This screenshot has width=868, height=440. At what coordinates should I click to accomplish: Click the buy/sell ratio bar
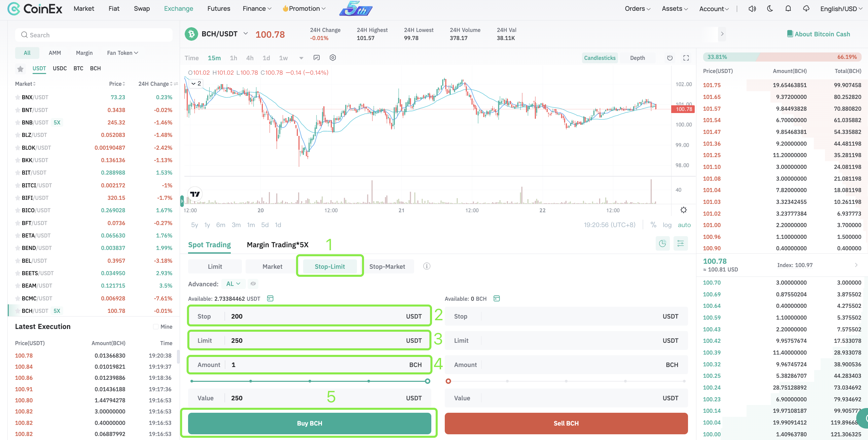(x=782, y=57)
